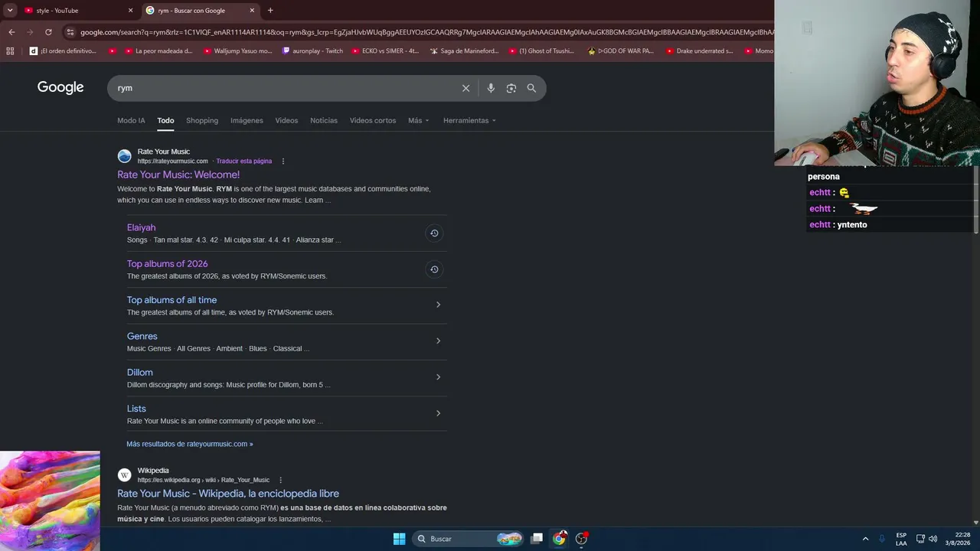
Task: Click the history icon beside Top albums of 2026
Action: pyautogui.click(x=434, y=269)
